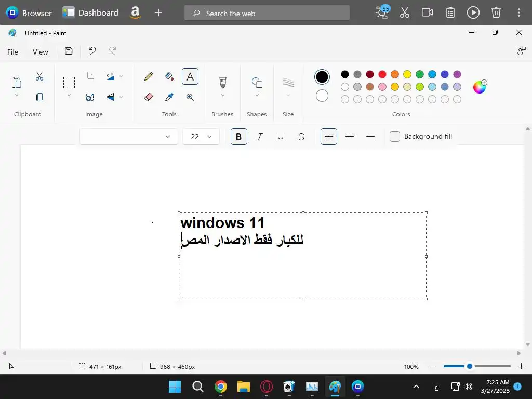532x399 pixels.
Task: Expand the Paste options chevron
Action: click(x=16, y=96)
